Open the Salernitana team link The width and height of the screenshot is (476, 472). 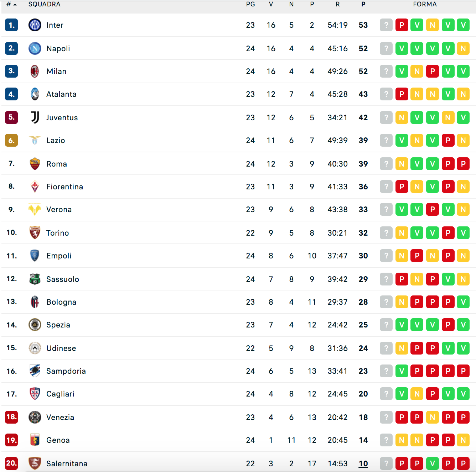pos(67,463)
